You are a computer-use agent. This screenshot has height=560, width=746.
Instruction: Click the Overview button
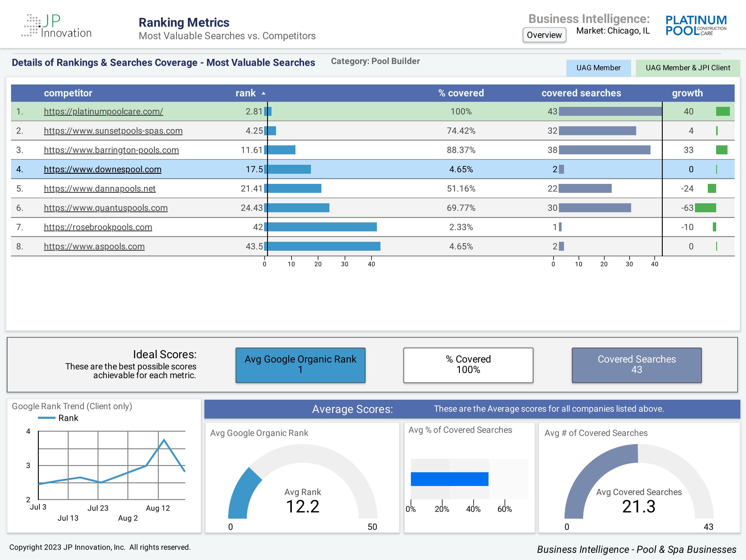click(544, 35)
